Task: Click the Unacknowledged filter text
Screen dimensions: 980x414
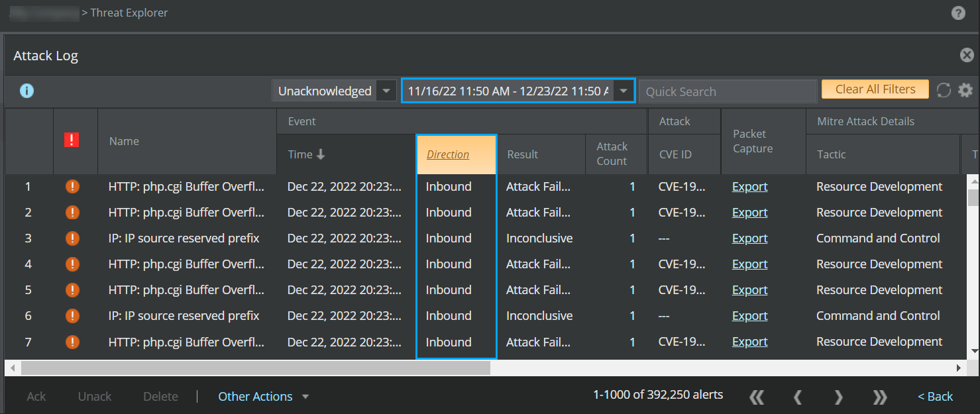Action: (x=325, y=91)
